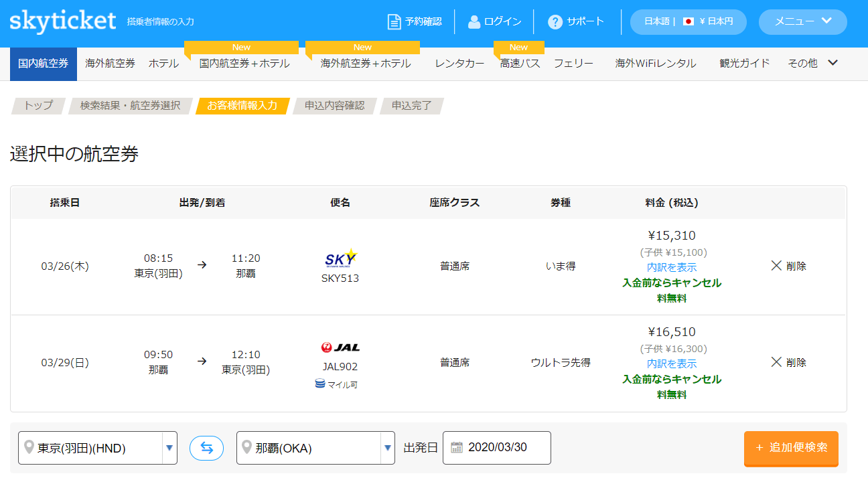Open support (サポート) question mark icon
This screenshot has width=868, height=482.
555,21
